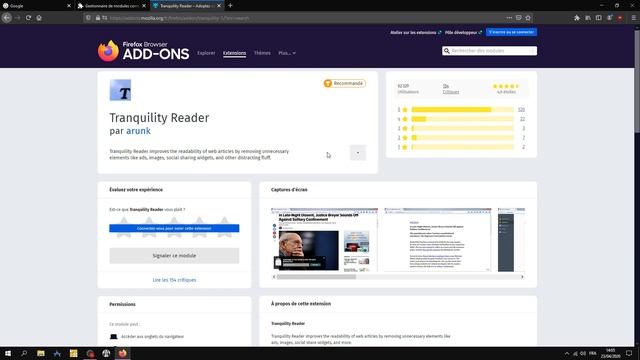Click the Pôle développeur link
The height and width of the screenshot is (360, 640).
point(463,32)
